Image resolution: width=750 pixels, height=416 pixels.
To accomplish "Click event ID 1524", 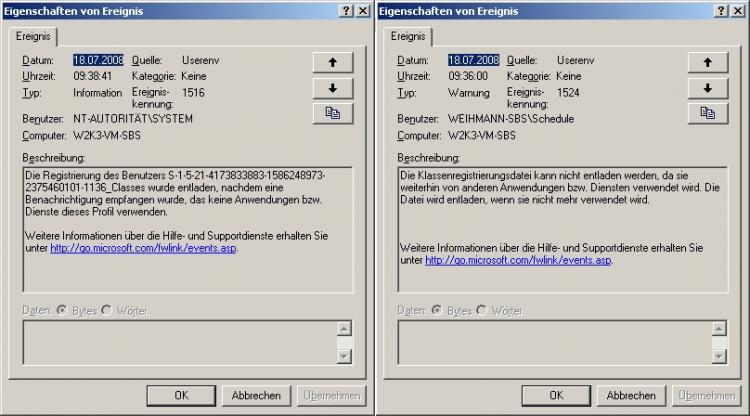I will (568, 92).
